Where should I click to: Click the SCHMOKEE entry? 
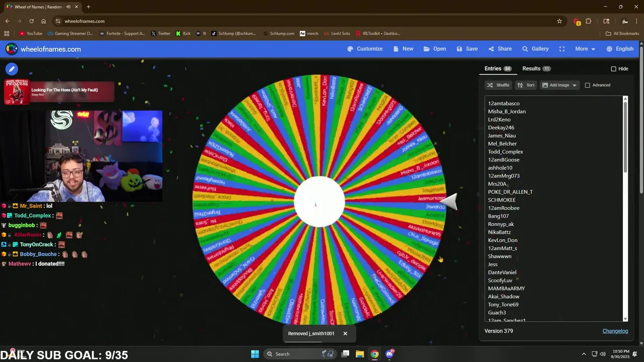(502, 200)
